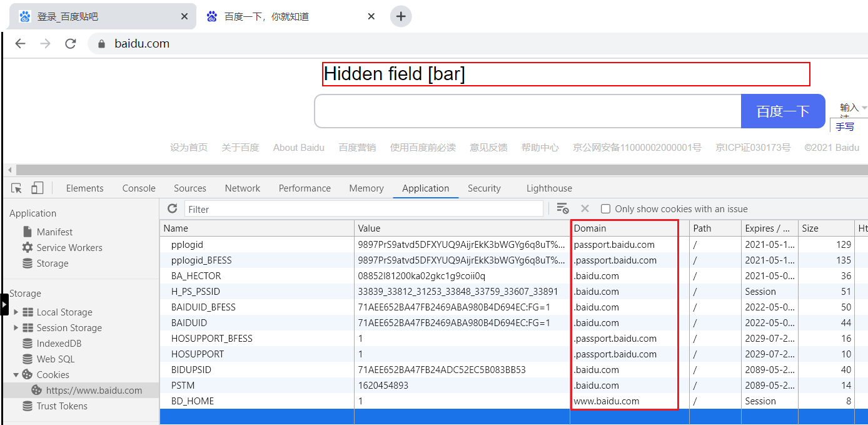Expand the Session Storage tree node

[16, 327]
